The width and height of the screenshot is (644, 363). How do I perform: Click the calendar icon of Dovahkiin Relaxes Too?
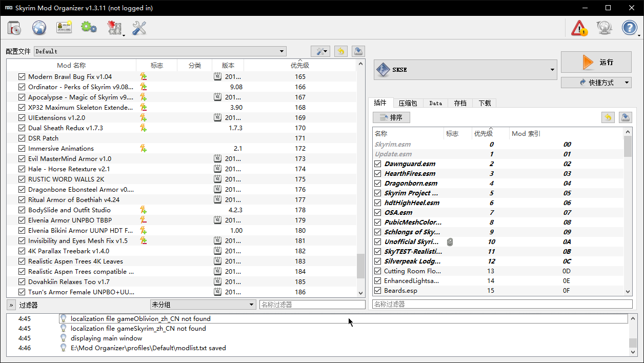click(217, 281)
